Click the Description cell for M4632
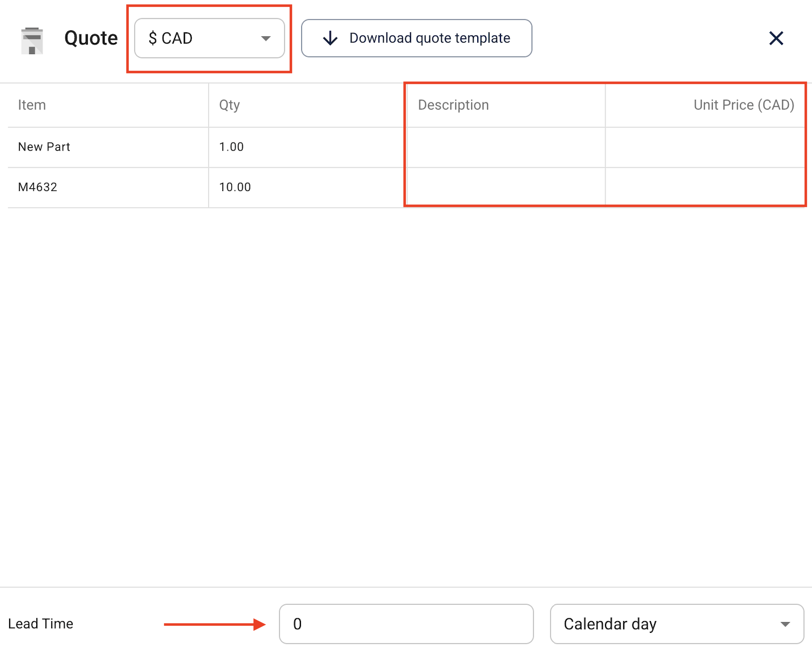Screen dimensions: 812x655 point(505,187)
